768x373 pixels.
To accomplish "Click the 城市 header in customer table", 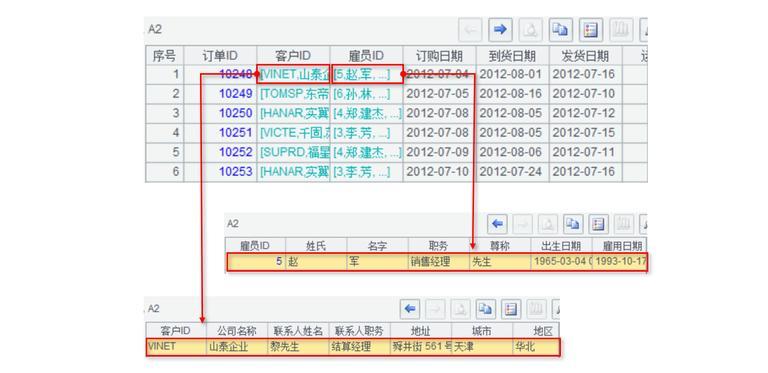I will pyautogui.click(x=482, y=331).
